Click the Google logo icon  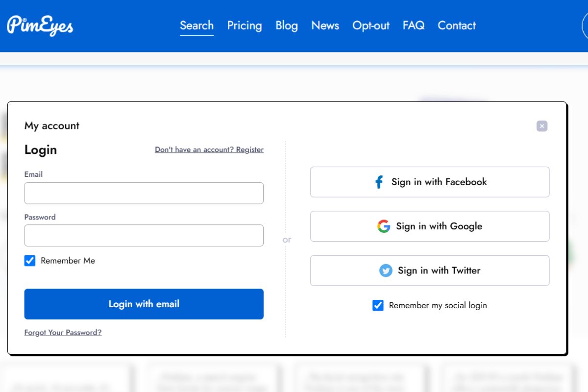384,226
